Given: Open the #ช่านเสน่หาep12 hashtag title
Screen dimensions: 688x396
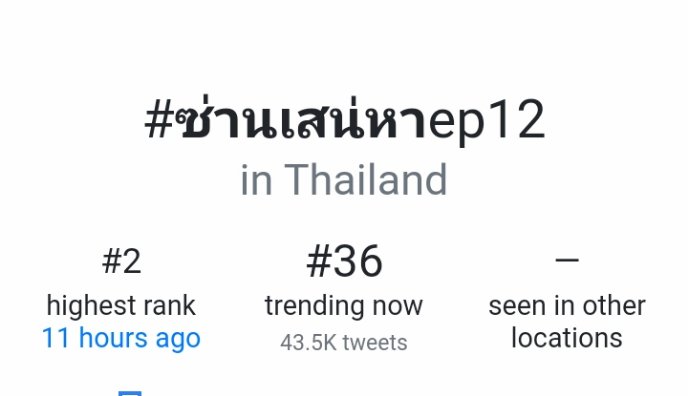Looking at the screenshot, I should (344, 119).
